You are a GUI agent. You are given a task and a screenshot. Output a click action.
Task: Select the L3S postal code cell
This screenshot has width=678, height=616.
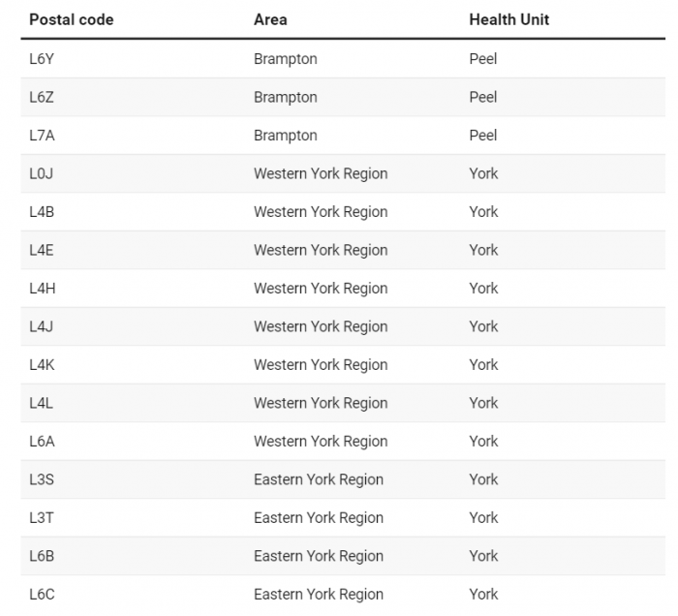(x=42, y=479)
